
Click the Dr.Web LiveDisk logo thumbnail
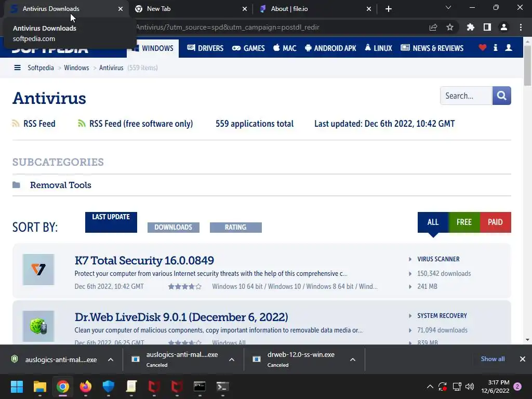click(x=38, y=326)
